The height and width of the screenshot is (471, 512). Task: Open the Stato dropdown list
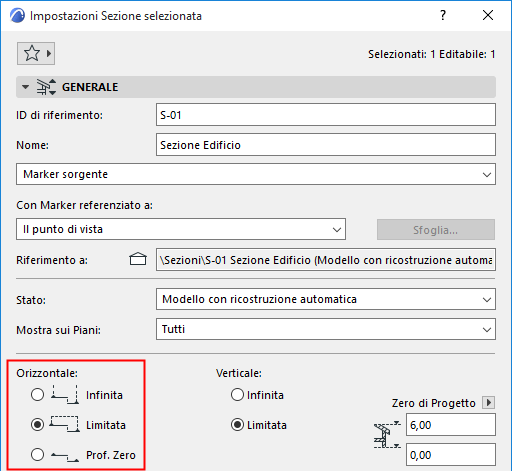click(x=326, y=299)
